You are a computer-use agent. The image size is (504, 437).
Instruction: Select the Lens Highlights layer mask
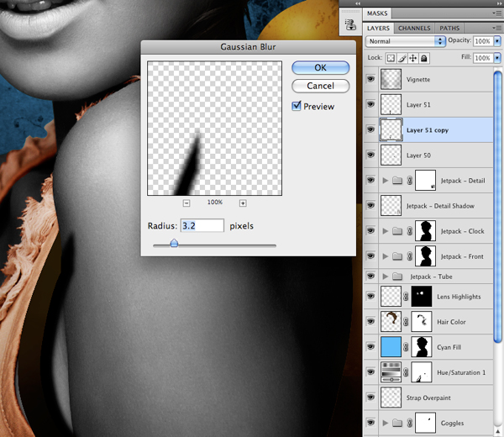pyautogui.click(x=422, y=297)
